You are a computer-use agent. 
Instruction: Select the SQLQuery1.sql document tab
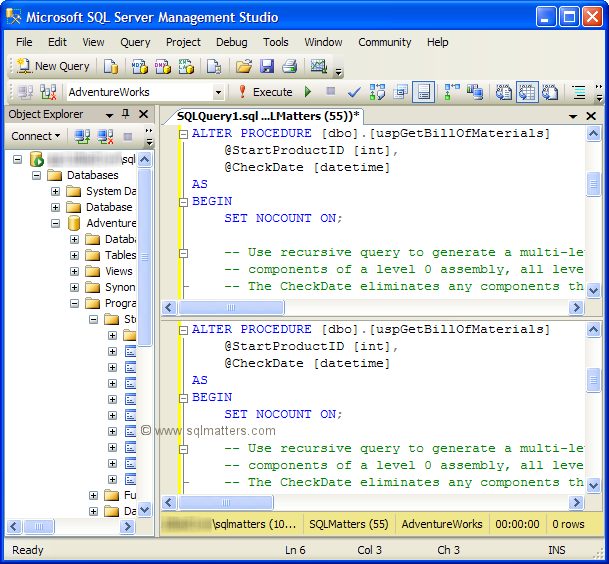[x=268, y=116]
